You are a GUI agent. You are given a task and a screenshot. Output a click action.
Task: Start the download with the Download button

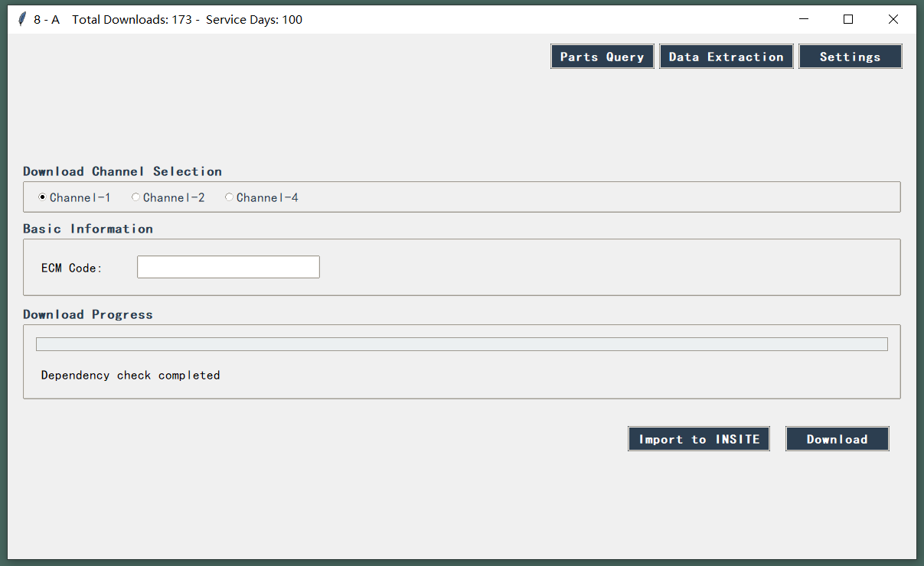[837, 439]
